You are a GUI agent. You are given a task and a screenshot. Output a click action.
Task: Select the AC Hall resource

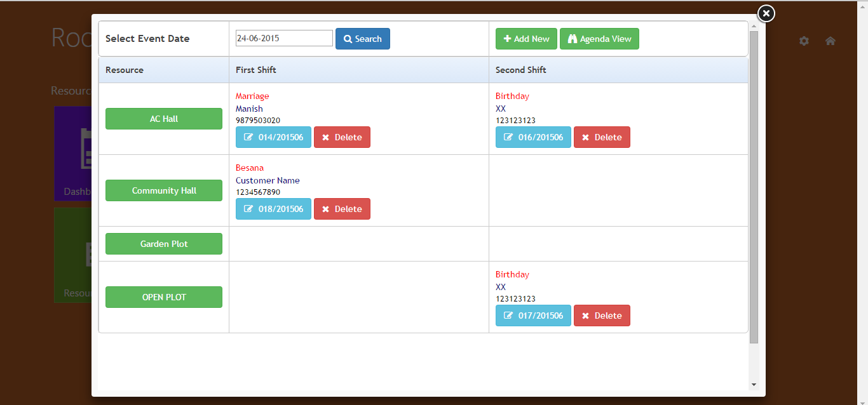coord(164,119)
